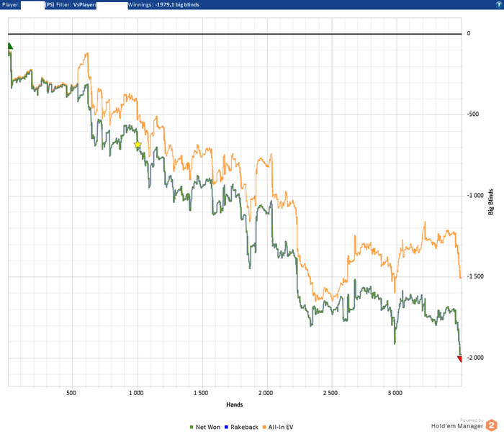Click the Hands axis title
The width and height of the screenshot is (504, 434).
coord(234,404)
